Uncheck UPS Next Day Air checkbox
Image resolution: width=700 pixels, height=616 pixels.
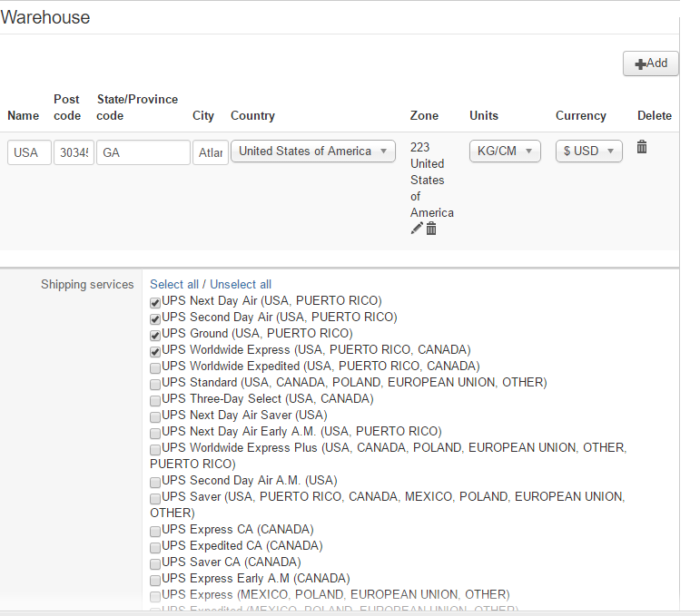[x=155, y=302]
